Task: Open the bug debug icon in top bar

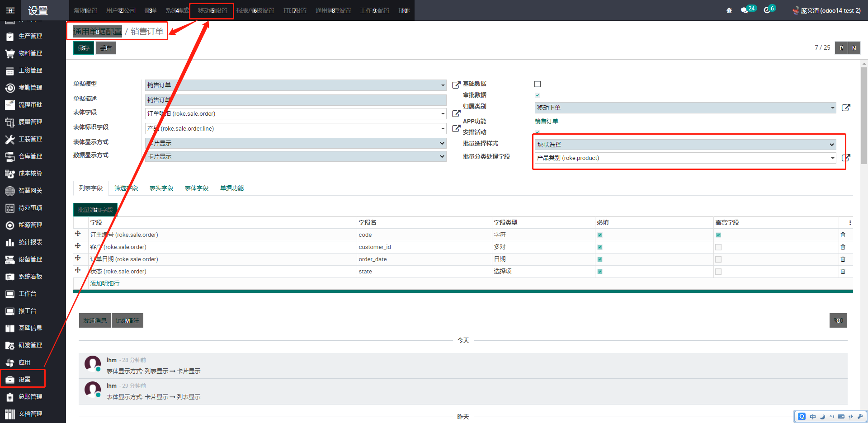Action: (x=729, y=10)
